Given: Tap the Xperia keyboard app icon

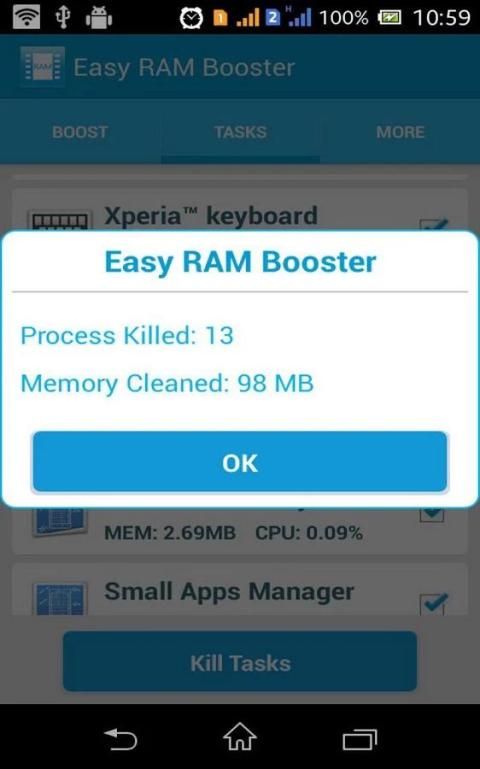Looking at the screenshot, I should coord(60,220).
